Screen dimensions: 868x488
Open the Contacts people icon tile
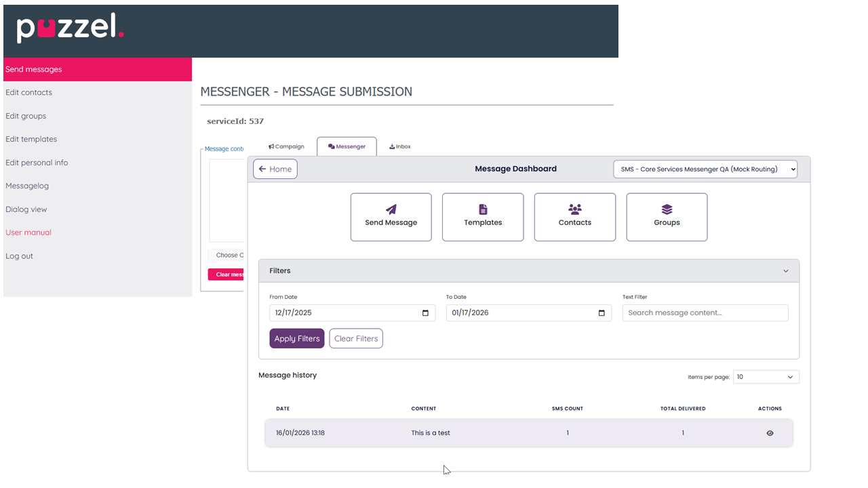pos(575,210)
